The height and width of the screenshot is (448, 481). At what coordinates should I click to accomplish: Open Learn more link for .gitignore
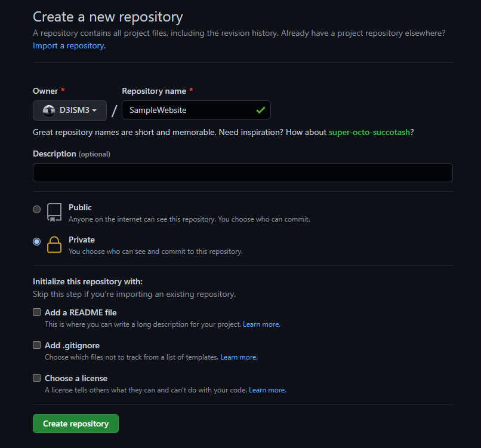[x=239, y=357]
